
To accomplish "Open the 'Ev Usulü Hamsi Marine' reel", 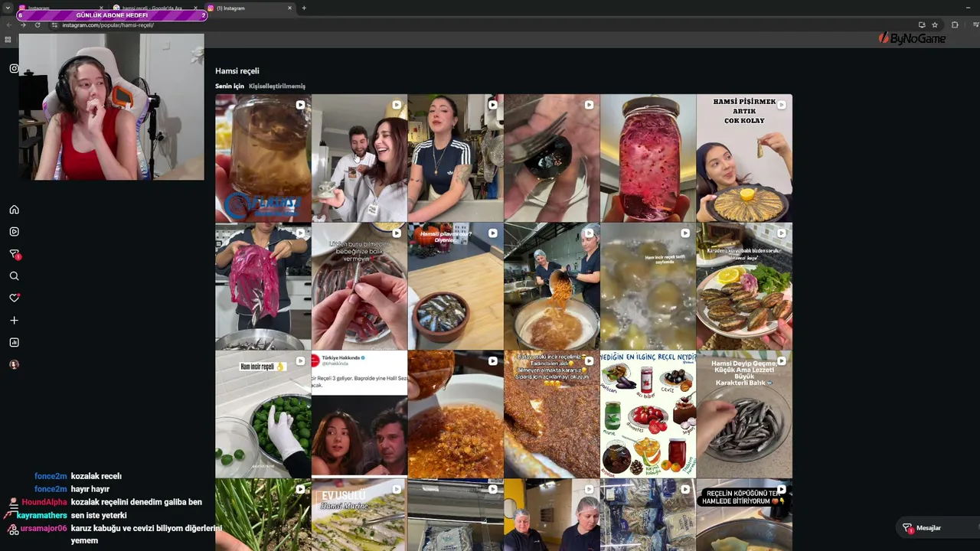I will click(359, 515).
